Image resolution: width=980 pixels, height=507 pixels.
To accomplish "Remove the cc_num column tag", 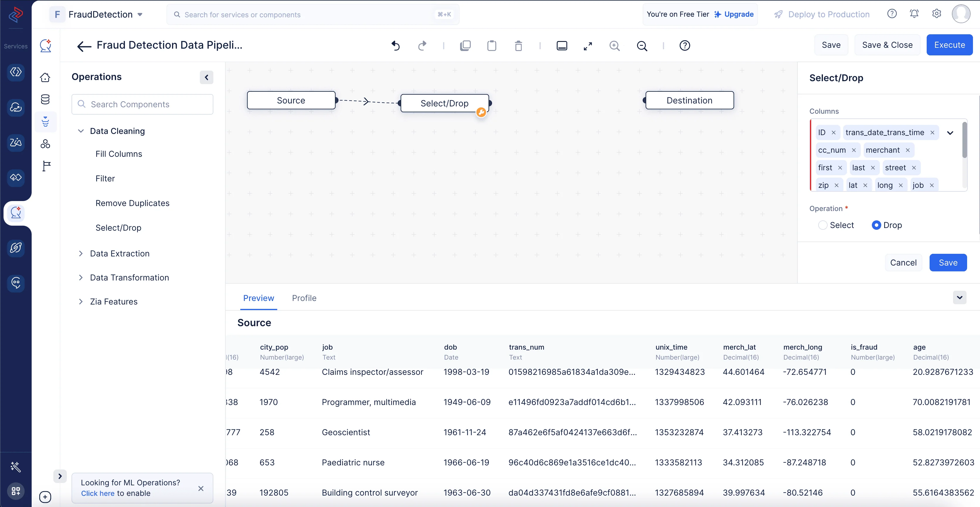I will click(x=854, y=150).
